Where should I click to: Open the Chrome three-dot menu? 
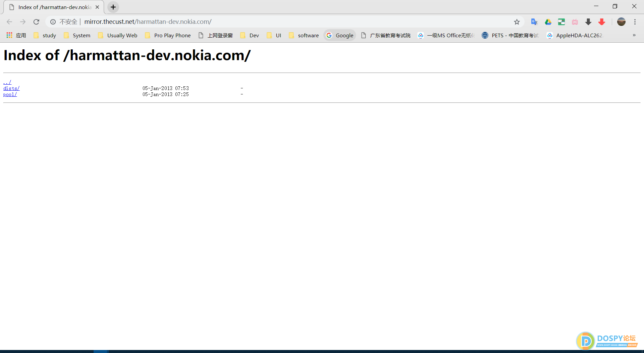coord(635,22)
